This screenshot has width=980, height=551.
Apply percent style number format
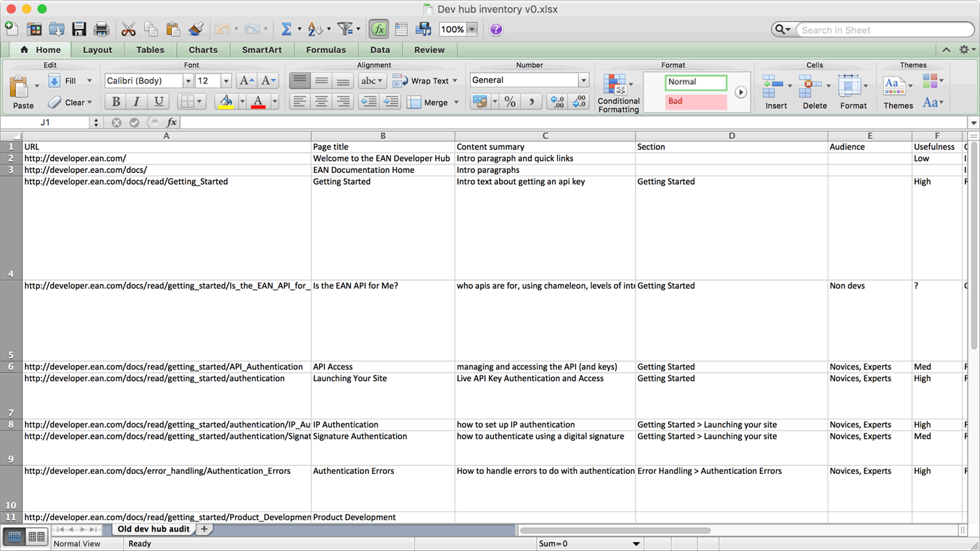point(510,101)
